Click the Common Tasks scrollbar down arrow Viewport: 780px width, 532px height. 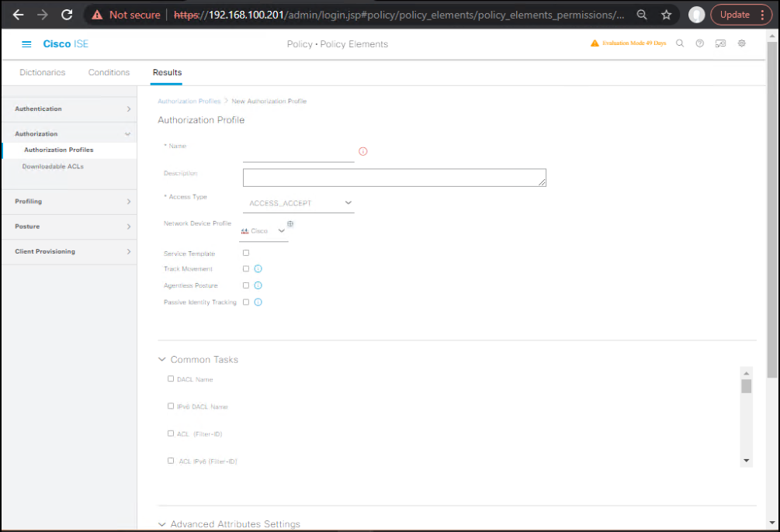point(746,461)
